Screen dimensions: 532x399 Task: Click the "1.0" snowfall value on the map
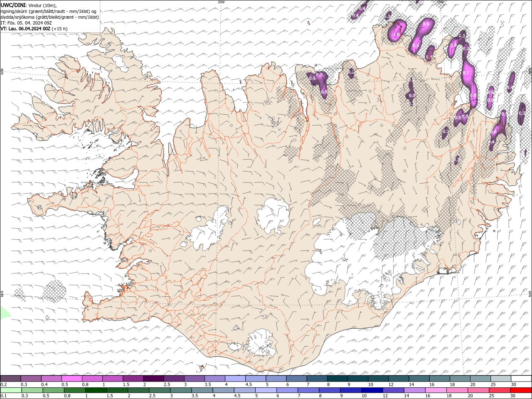point(397,35)
